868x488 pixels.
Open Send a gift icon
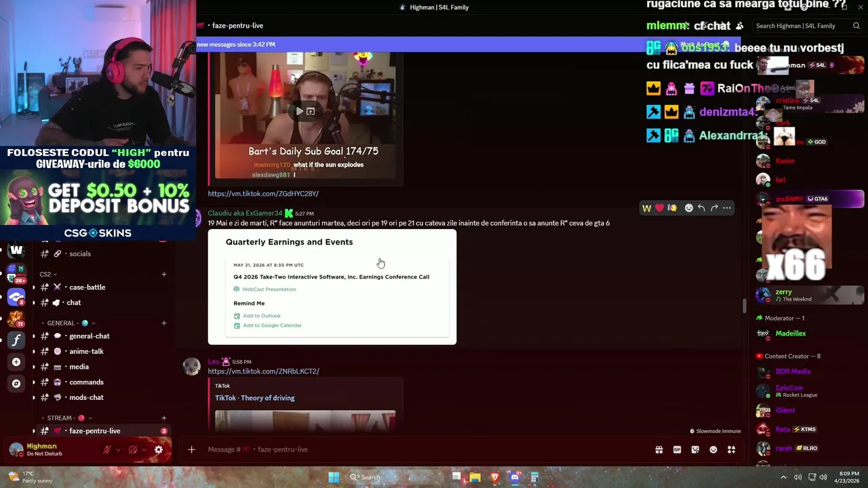point(658,449)
